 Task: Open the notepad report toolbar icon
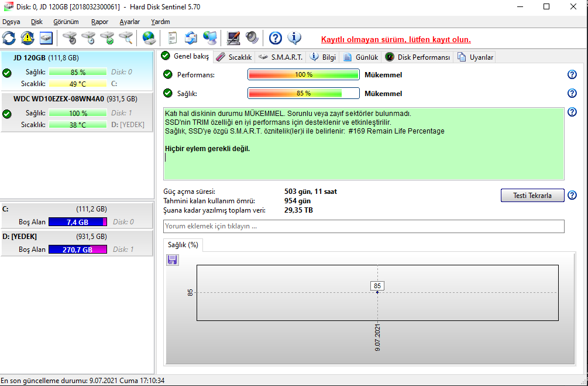pyautogui.click(x=172, y=38)
